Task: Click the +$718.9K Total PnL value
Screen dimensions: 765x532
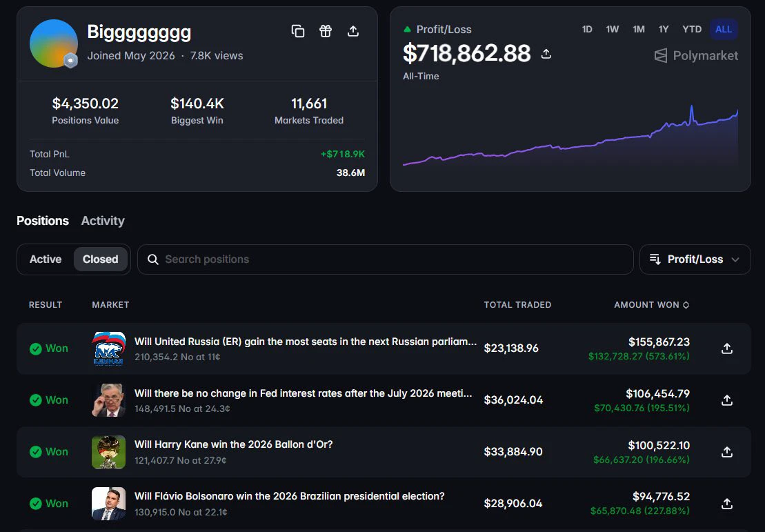Action: [343, 155]
